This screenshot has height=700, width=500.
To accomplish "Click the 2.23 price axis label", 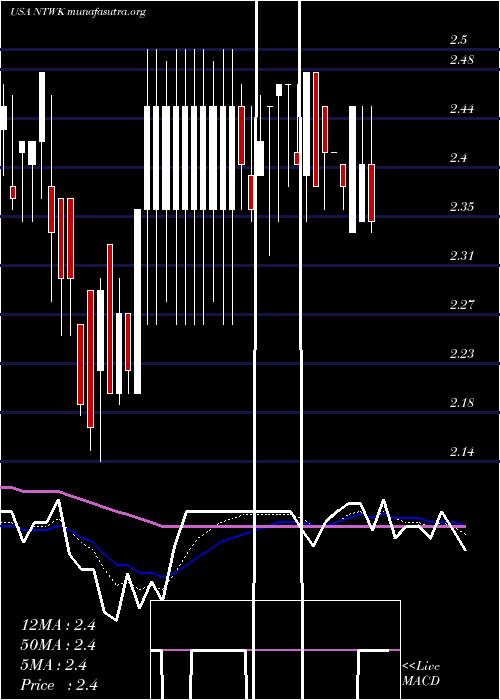I will [462, 354].
